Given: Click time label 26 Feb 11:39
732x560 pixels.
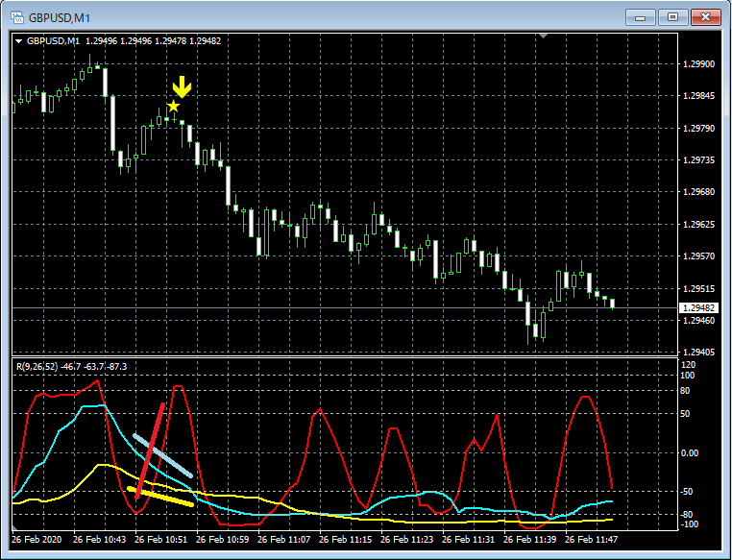Looking at the screenshot, I should tap(530, 540).
